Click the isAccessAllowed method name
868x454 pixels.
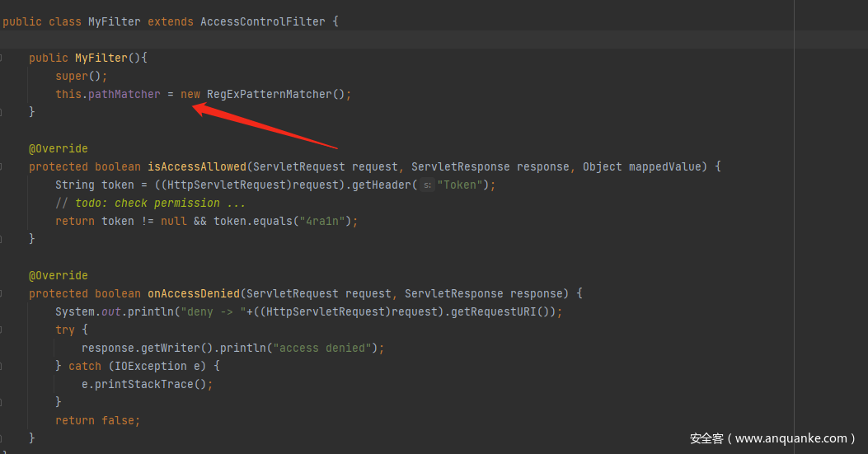click(x=197, y=166)
